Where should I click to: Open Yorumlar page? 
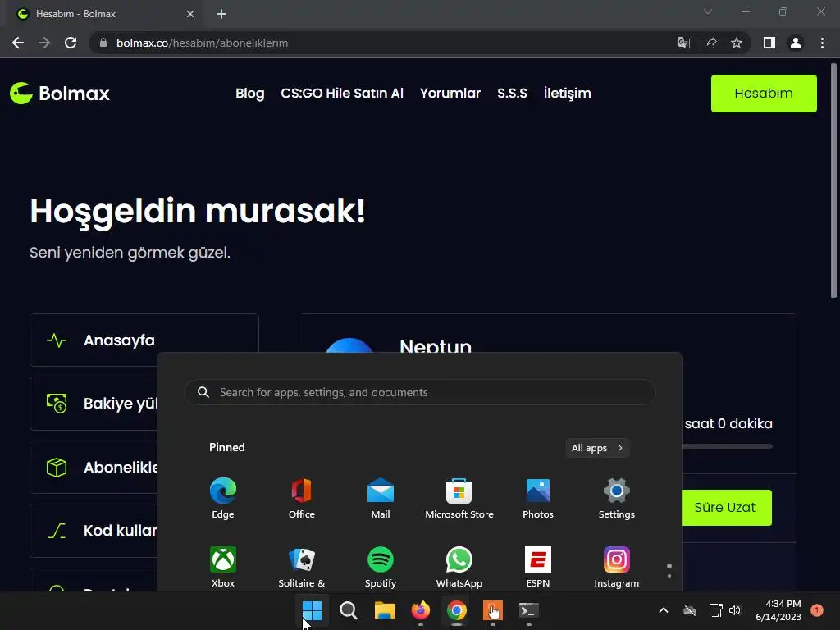pos(450,94)
